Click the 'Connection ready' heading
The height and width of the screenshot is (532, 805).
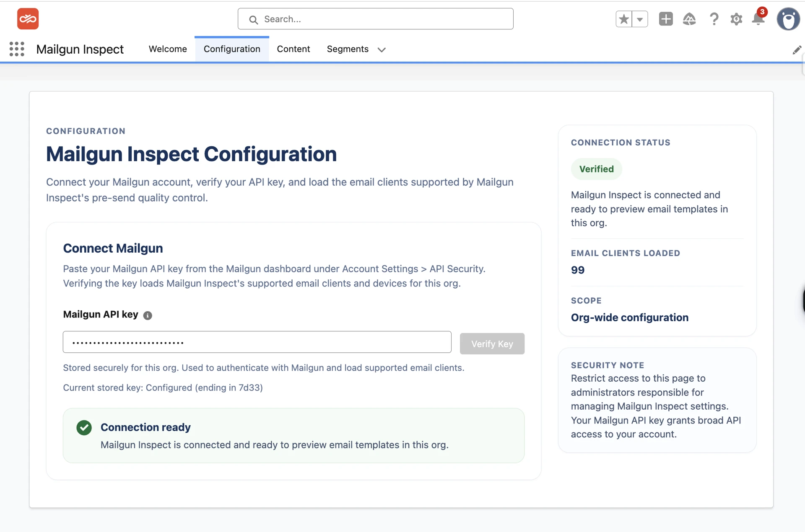[x=145, y=427]
